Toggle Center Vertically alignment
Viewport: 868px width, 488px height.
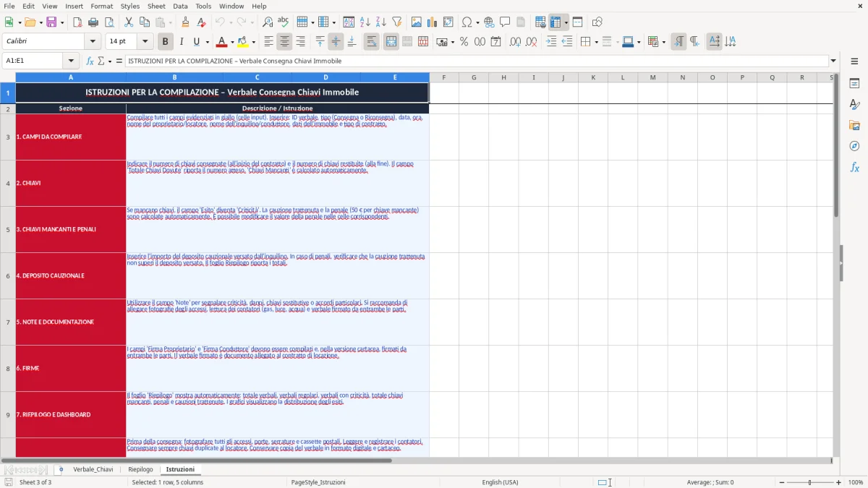coord(336,42)
